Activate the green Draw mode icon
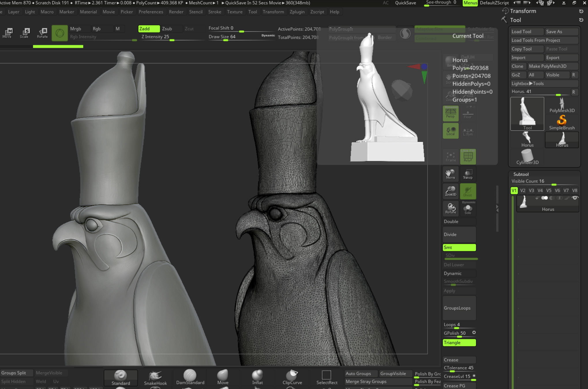 tap(60, 33)
